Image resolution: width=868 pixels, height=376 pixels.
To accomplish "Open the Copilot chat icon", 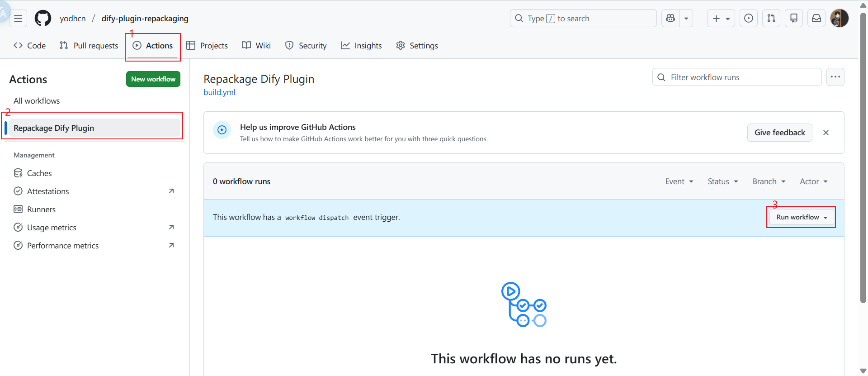I will coord(670,19).
